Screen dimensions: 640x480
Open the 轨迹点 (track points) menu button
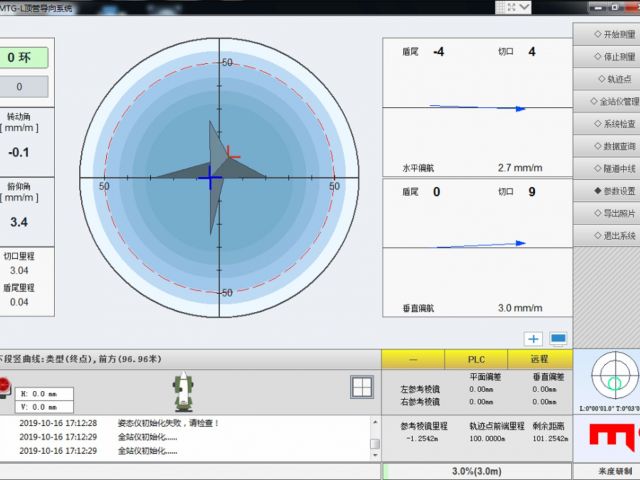click(x=607, y=79)
